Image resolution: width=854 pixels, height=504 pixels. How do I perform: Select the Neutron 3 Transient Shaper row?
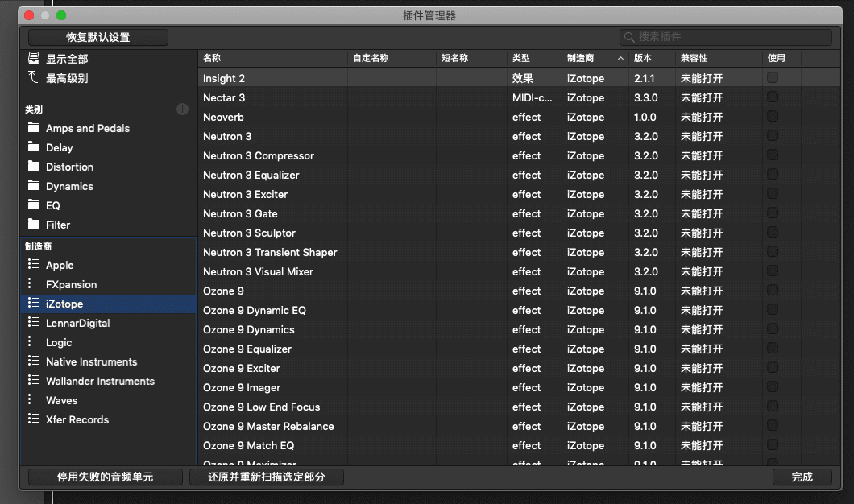tap(519, 252)
